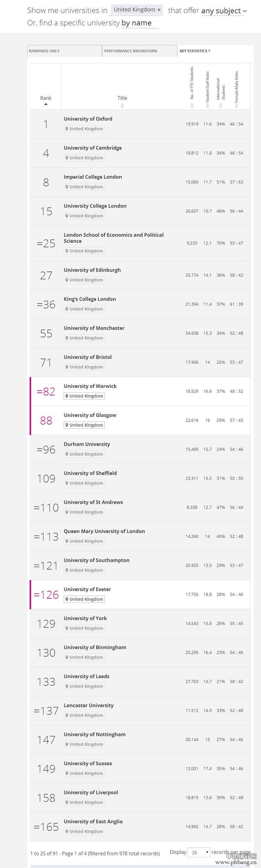
Task: Remove the United Kingdom filter tag
Action: click(x=159, y=10)
